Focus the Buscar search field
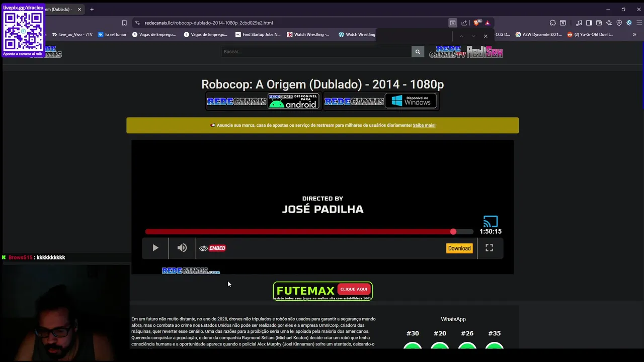644x362 pixels. 316,51
